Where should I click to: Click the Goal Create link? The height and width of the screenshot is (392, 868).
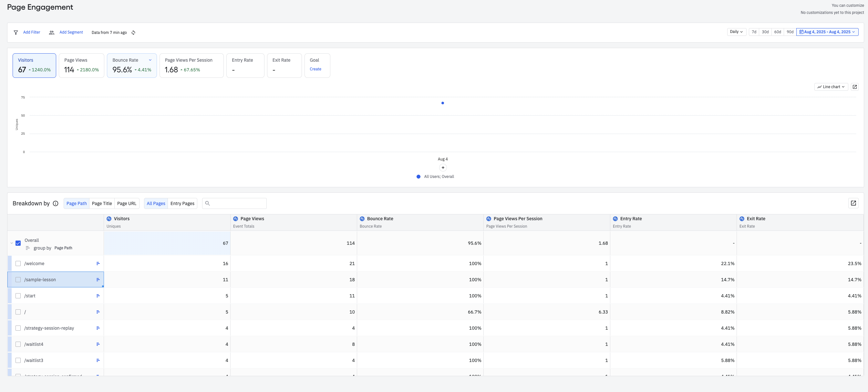tap(315, 69)
